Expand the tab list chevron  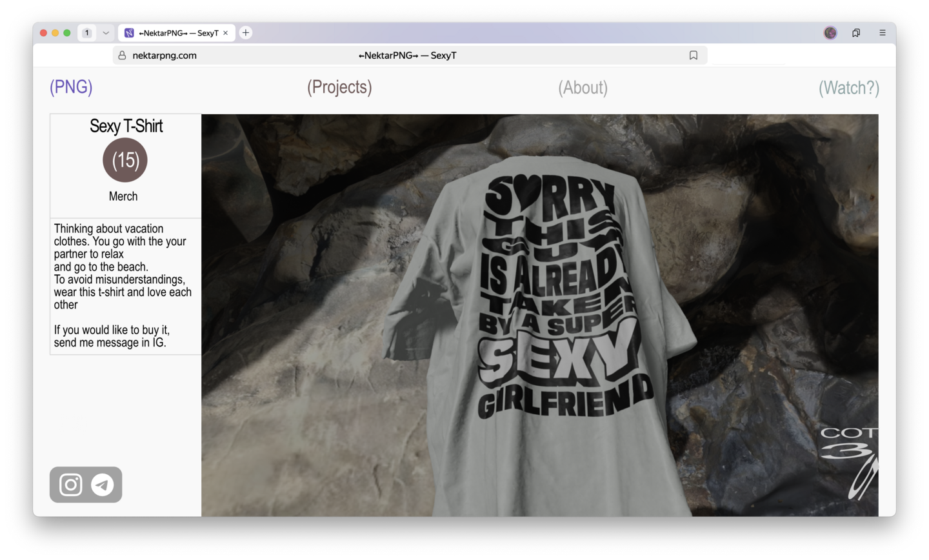click(106, 33)
